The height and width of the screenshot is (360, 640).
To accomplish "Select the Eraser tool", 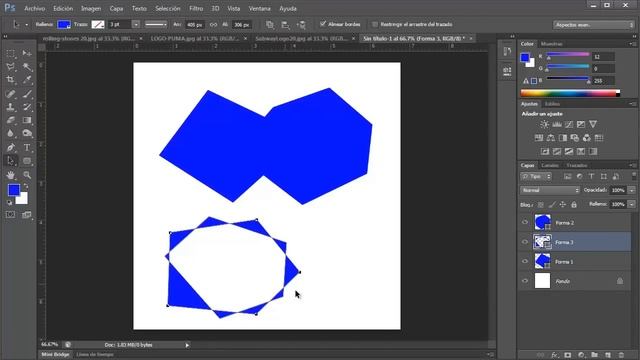I will pyautogui.click(x=11, y=120).
